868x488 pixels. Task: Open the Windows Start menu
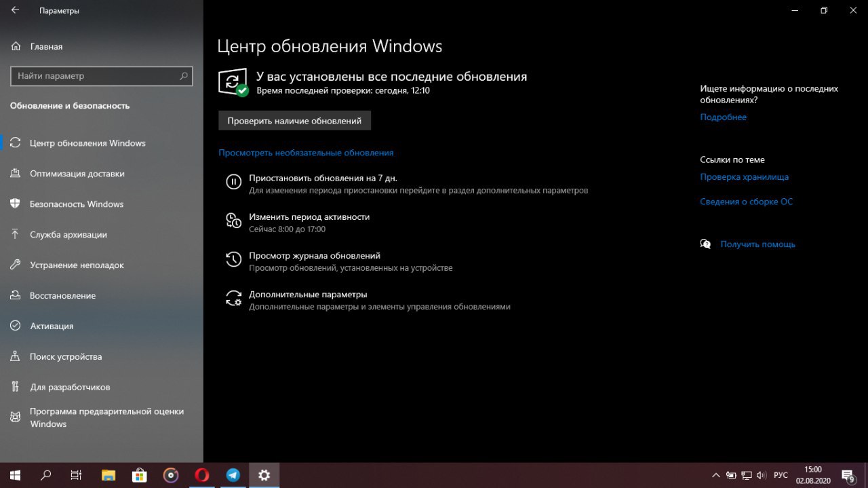tap(15, 475)
